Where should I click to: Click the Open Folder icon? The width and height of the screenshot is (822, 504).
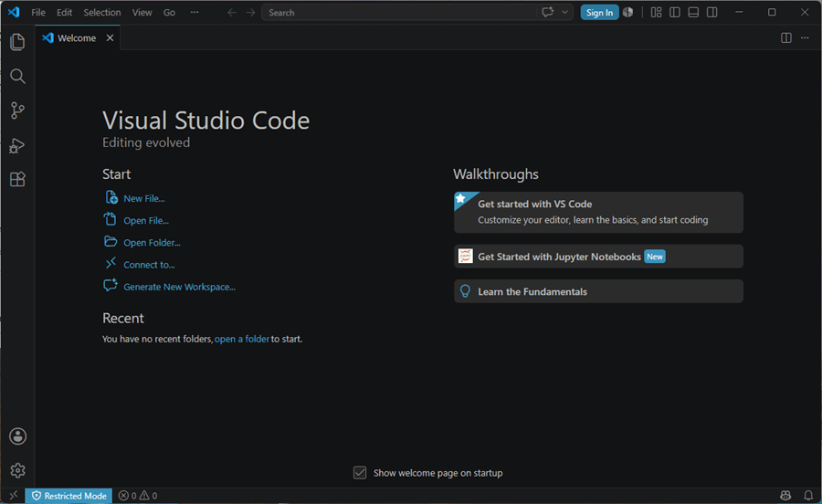[111, 242]
